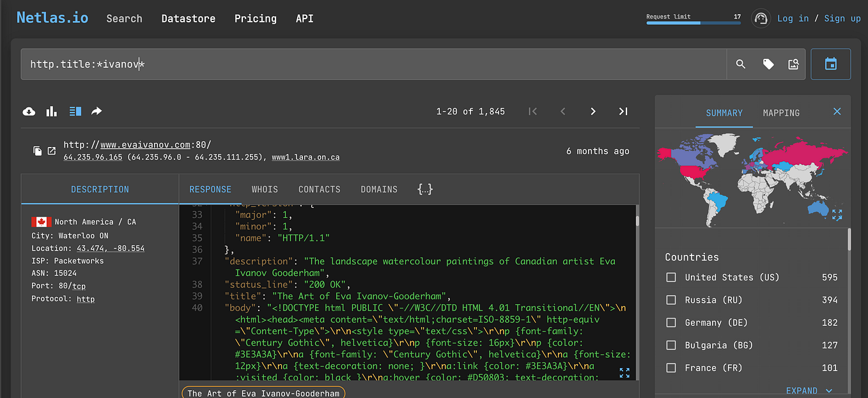Image resolution: width=868 pixels, height=398 pixels.
Task: Enable the United States country filter
Action: tap(671, 277)
